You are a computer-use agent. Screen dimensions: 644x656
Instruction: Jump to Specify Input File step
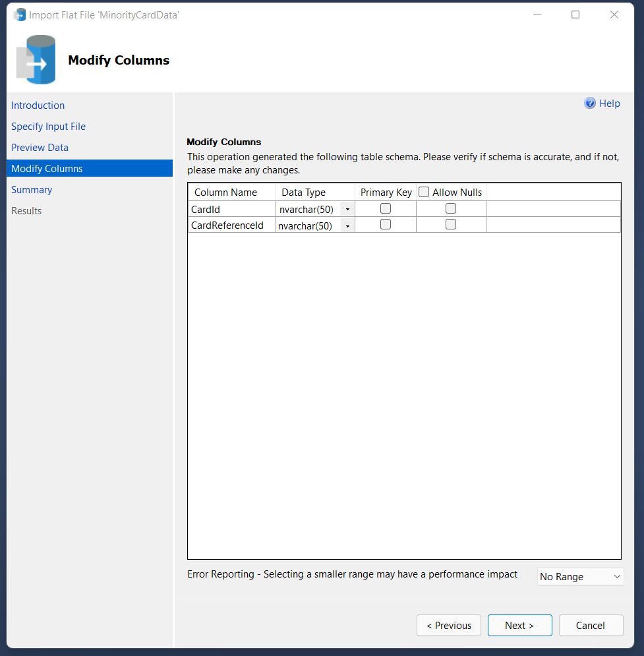coord(48,127)
